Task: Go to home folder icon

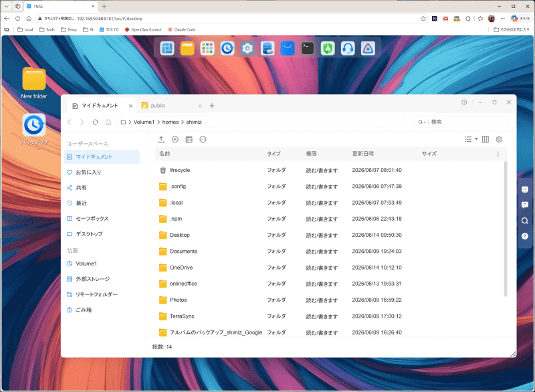Action: [x=108, y=122]
